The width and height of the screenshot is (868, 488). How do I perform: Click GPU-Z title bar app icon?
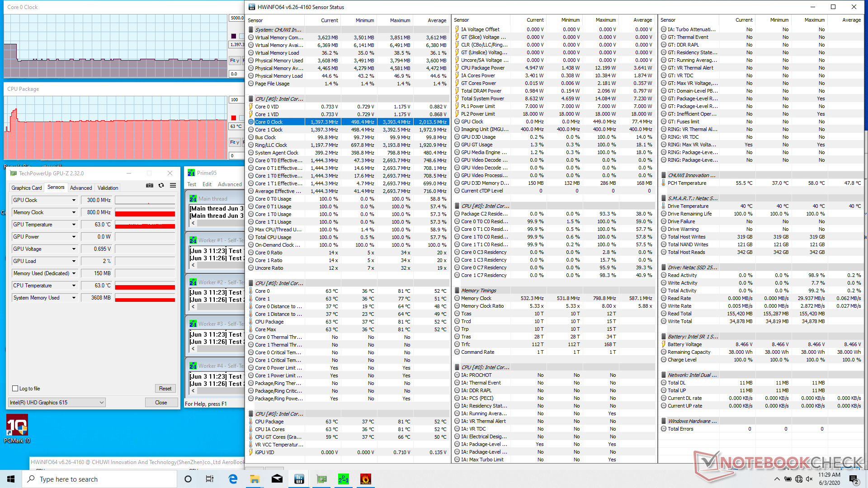pos(14,173)
